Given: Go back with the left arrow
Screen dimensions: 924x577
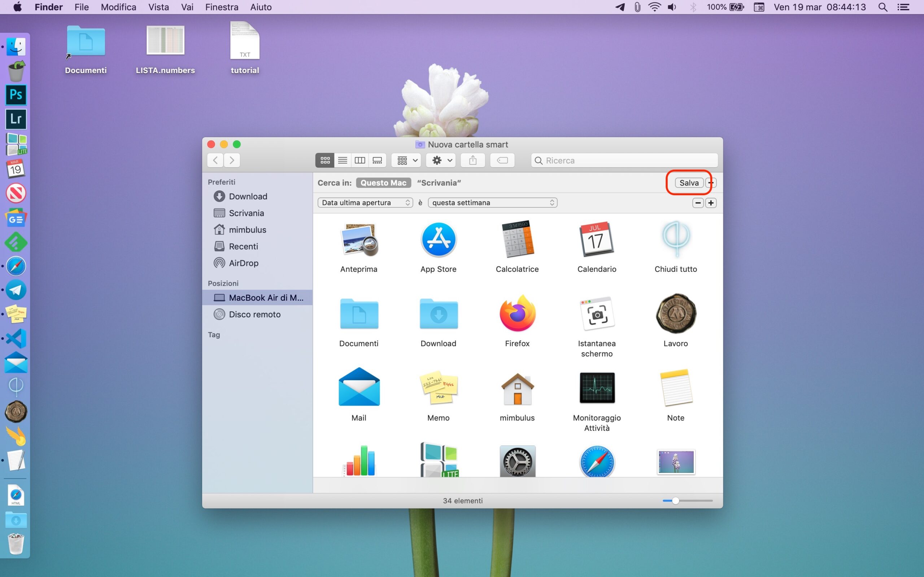Looking at the screenshot, I should pos(215,160).
